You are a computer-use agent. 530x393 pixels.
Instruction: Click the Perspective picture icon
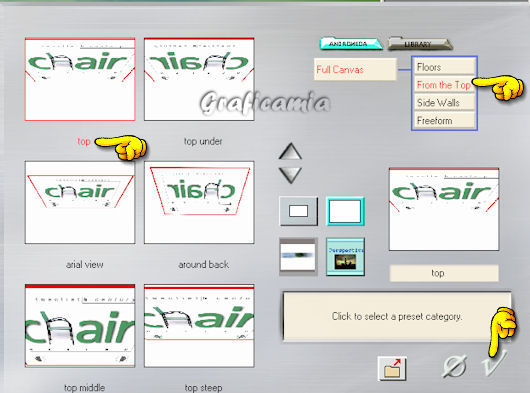point(345,257)
